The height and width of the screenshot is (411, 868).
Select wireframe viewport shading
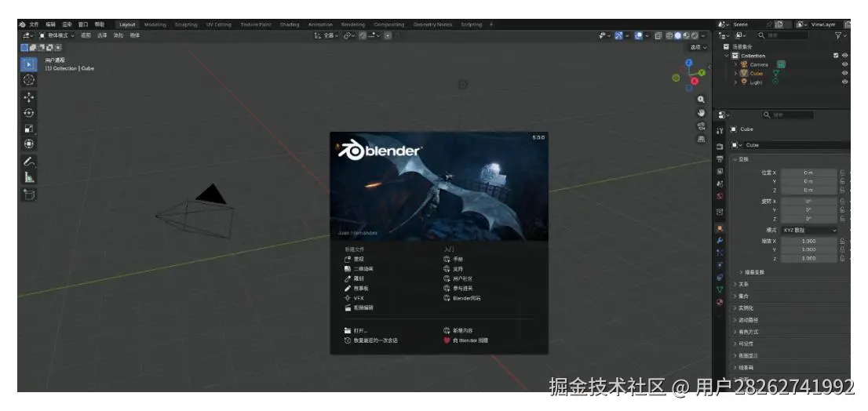coord(669,35)
